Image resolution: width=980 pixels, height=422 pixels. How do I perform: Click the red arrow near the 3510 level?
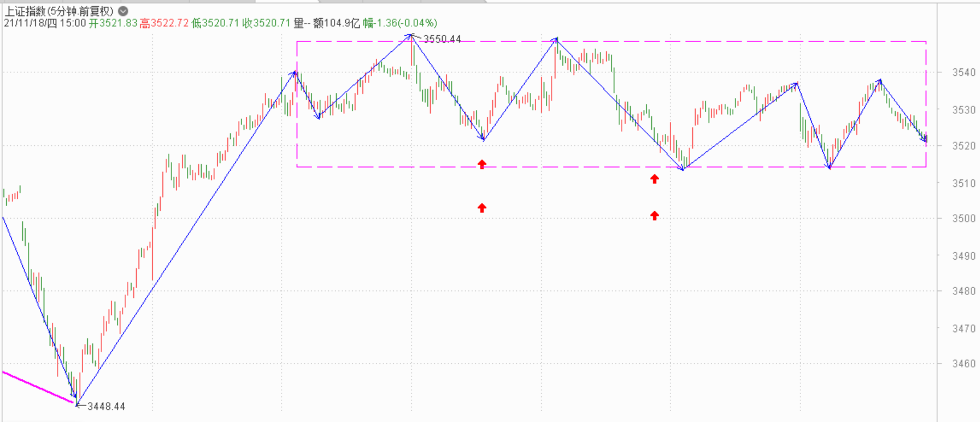click(655, 179)
